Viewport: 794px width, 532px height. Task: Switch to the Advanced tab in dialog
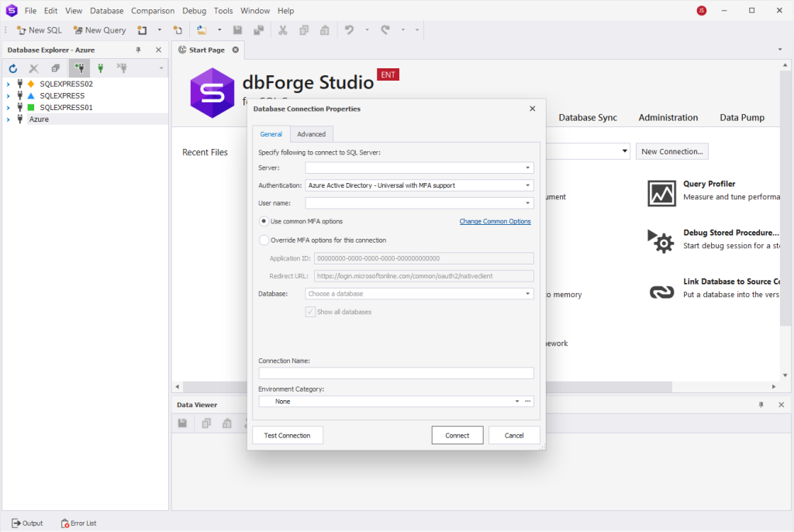coord(312,134)
